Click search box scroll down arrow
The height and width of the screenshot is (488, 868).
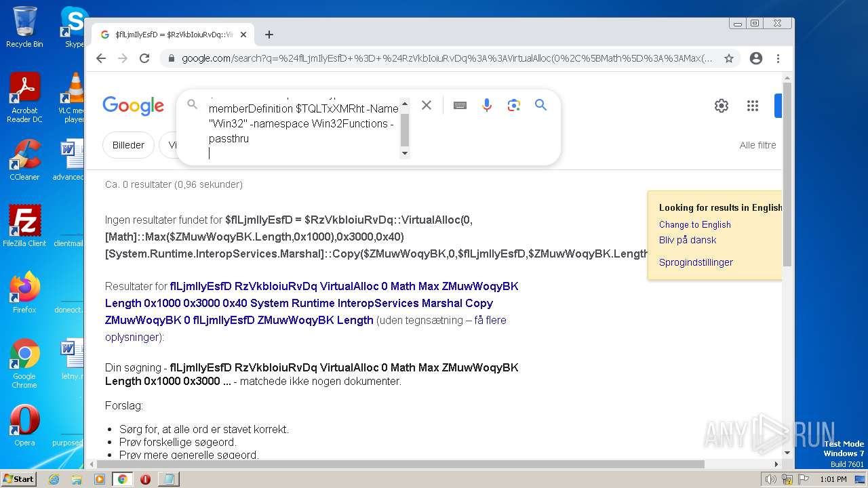coord(405,153)
